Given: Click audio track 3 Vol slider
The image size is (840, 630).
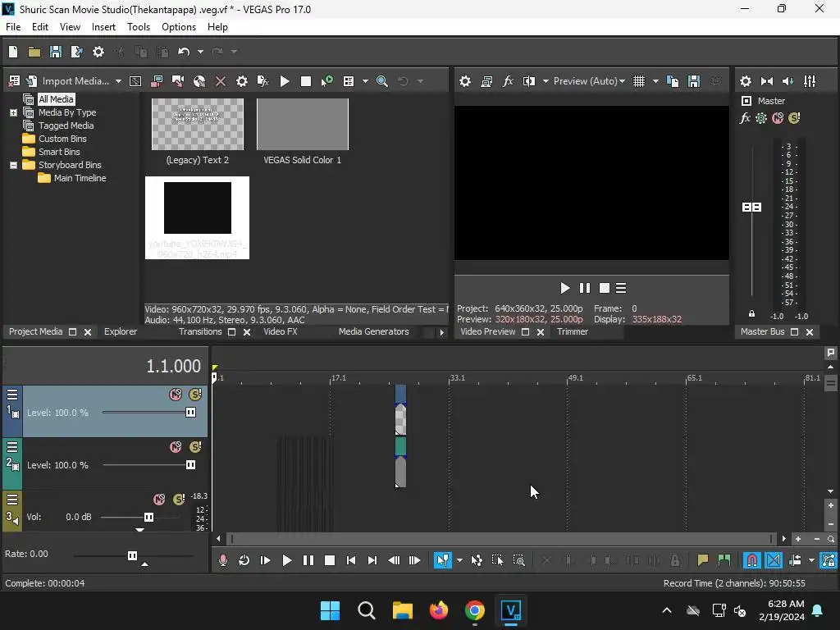Looking at the screenshot, I should click(x=148, y=517).
